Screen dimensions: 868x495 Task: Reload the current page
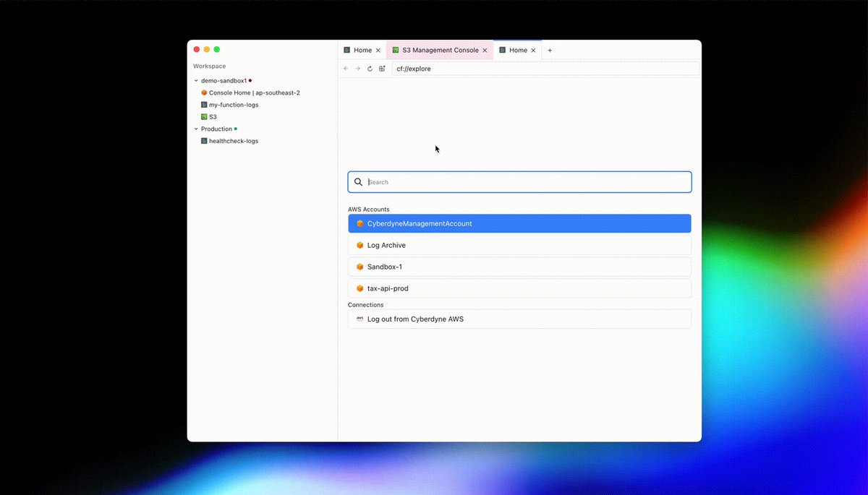click(370, 69)
